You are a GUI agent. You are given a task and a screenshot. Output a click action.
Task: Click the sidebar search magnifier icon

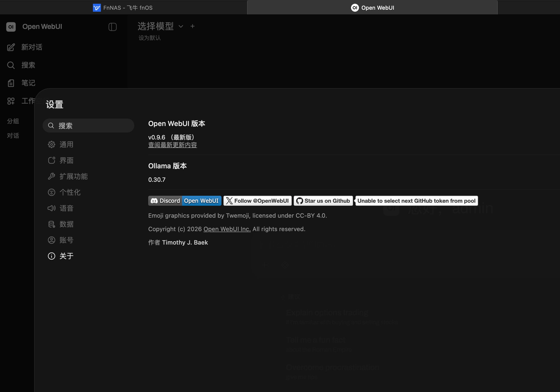pyautogui.click(x=11, y=65)
